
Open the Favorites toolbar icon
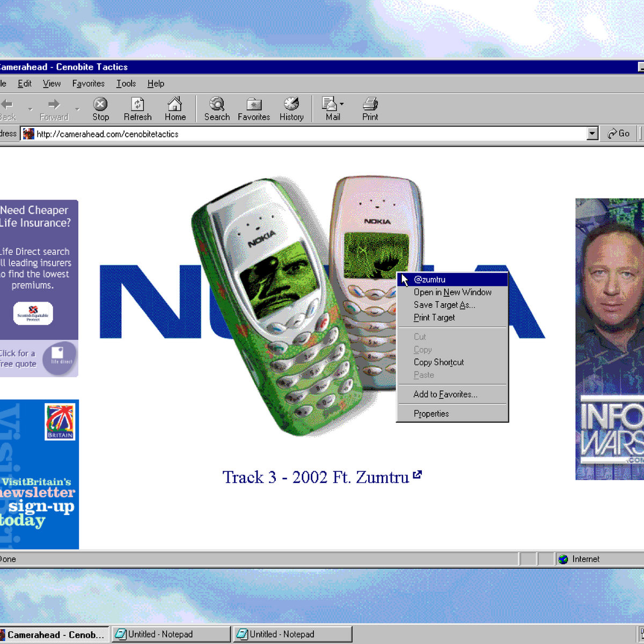[254, 104]
